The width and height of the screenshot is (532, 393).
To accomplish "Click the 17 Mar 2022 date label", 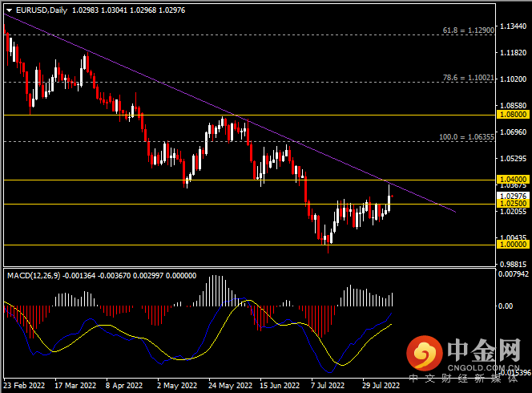I will tap(75, 386).
